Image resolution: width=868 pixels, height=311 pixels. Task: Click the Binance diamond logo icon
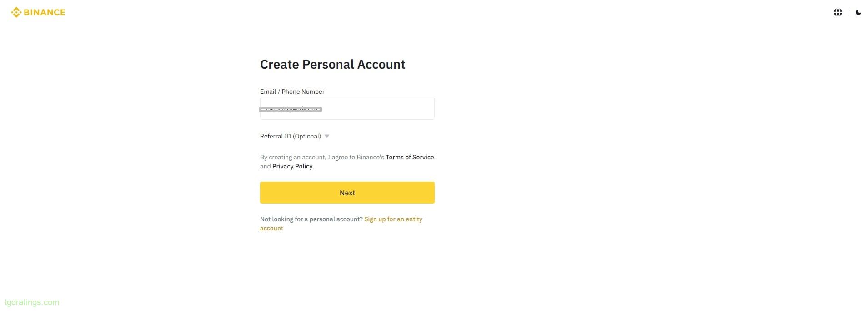click(x=16, y=12)
